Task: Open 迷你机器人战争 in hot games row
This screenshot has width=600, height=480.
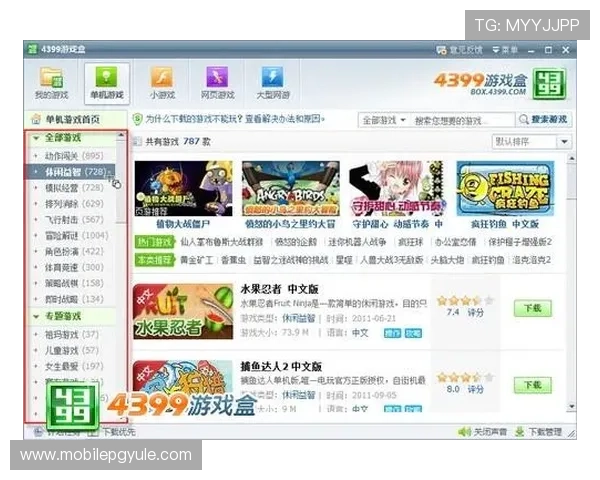Action: tap(357, 242)
